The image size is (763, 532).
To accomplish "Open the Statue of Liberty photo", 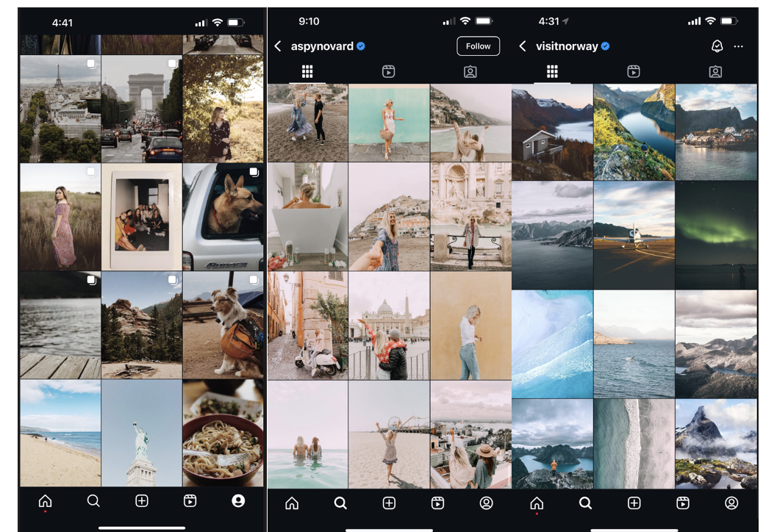I will (x=142, y=434).
